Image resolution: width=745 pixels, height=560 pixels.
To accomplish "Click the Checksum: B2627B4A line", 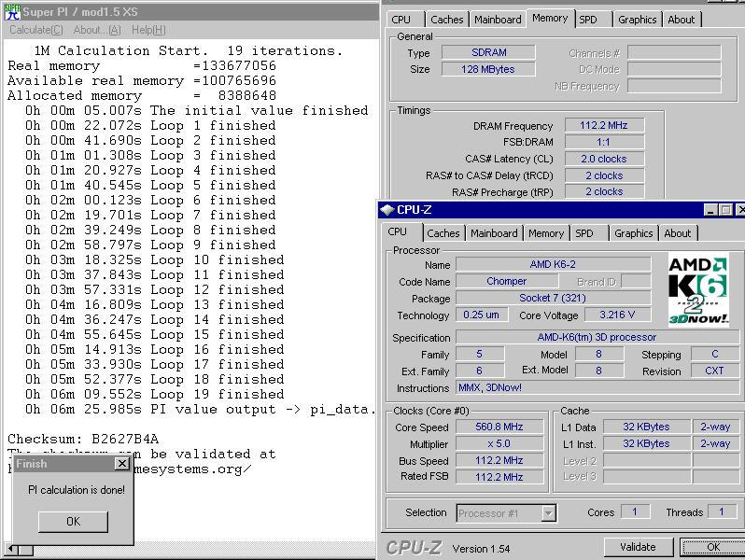I will (83, 439).
